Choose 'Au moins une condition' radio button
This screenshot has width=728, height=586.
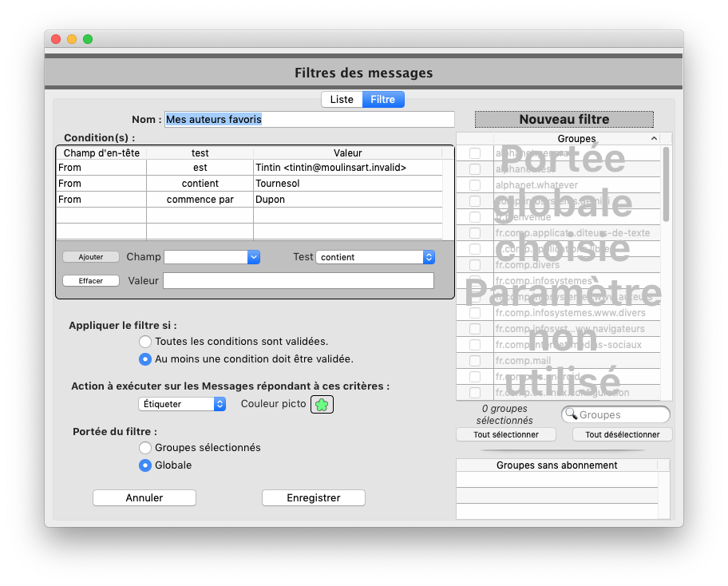(145, 359)
